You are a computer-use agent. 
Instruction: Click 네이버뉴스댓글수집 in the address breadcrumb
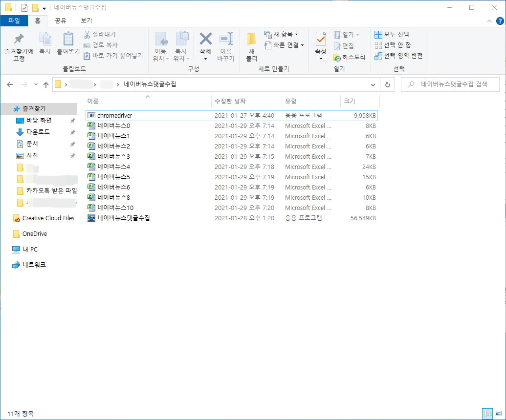click(150, 84)
